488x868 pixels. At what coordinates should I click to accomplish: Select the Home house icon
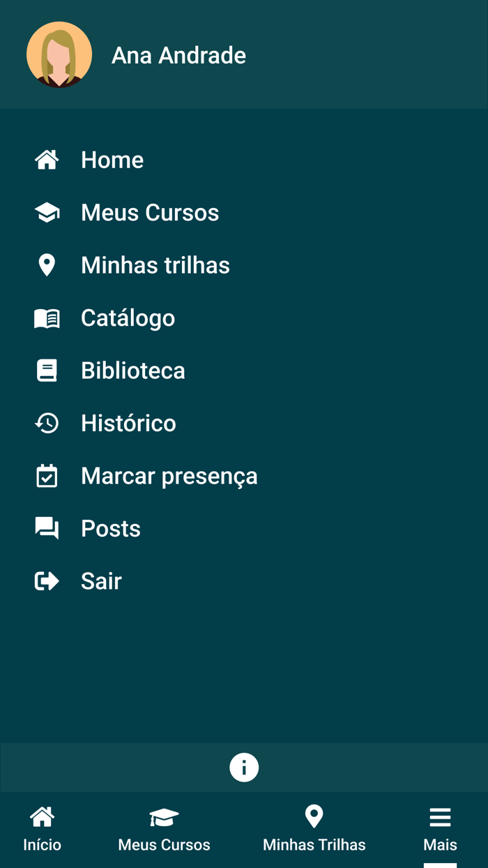47,159
